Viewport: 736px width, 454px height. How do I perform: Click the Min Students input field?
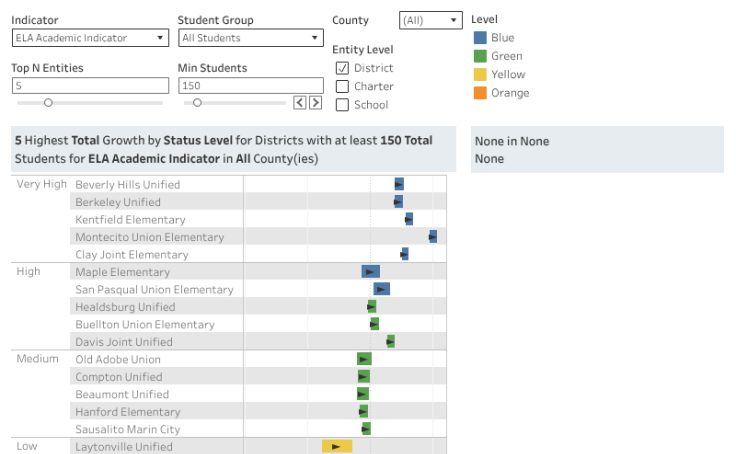click(x=249, y=86)
